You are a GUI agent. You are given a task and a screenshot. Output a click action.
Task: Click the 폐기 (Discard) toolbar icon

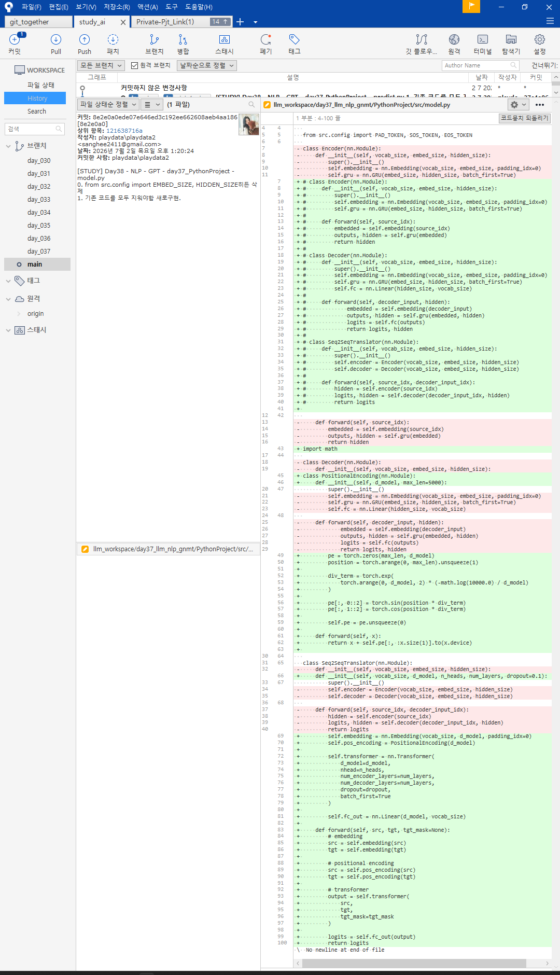tap(266, 44)
